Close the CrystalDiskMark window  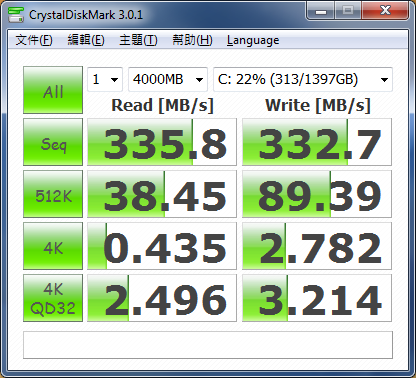[x=385, y=11]
